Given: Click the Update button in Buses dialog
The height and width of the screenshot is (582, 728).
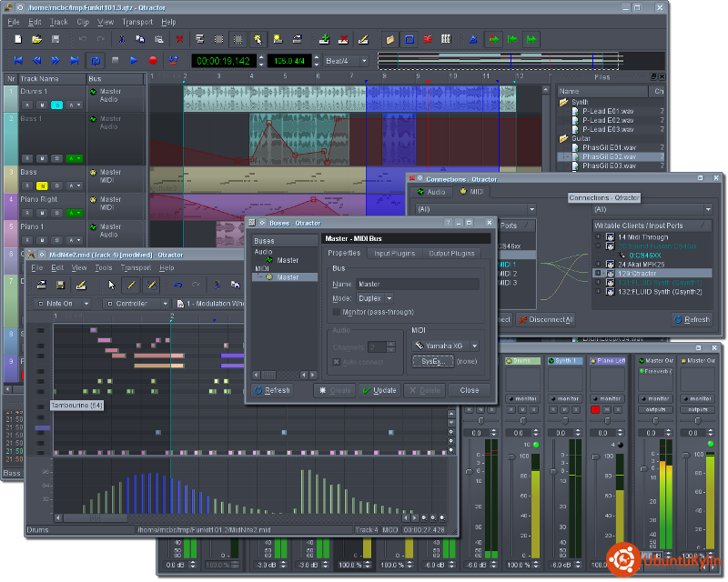Looking at the screenshot, I should 379,390.
